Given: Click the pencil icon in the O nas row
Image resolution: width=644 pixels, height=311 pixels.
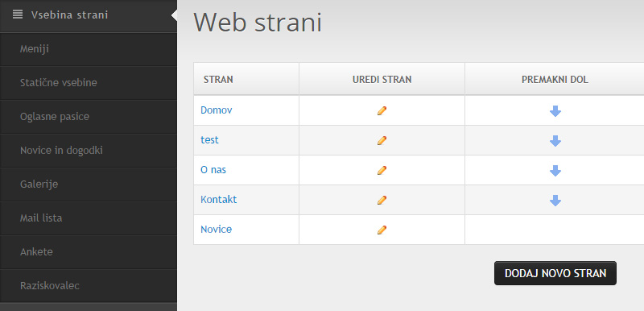Looking at the screenshot, I should 382,170.
